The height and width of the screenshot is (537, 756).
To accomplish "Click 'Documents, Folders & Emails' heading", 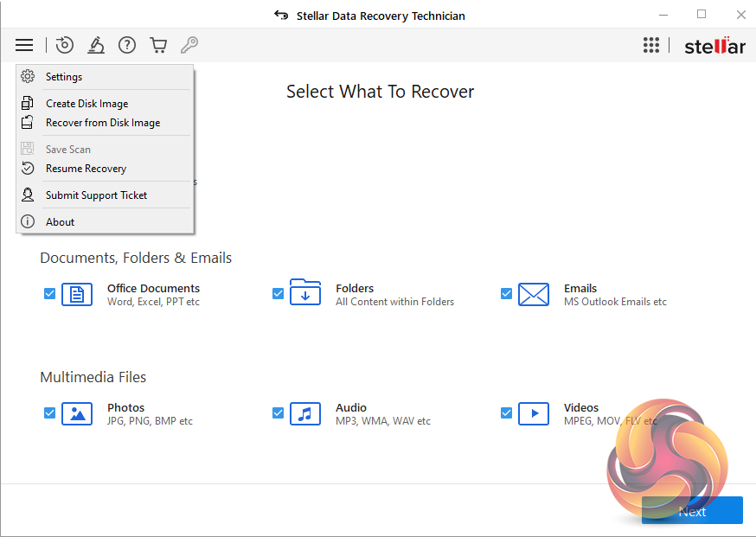I will [x=136, y=258].
